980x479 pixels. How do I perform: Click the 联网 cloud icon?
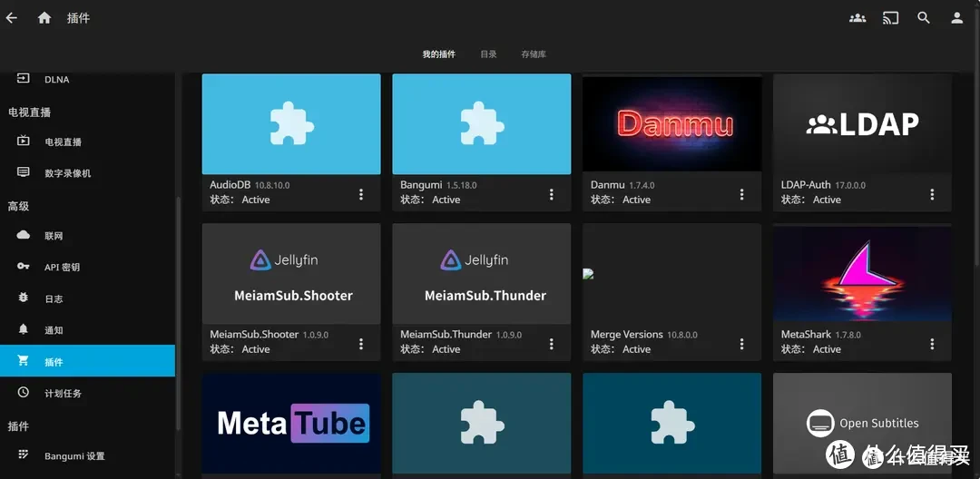tap(23, 235)
